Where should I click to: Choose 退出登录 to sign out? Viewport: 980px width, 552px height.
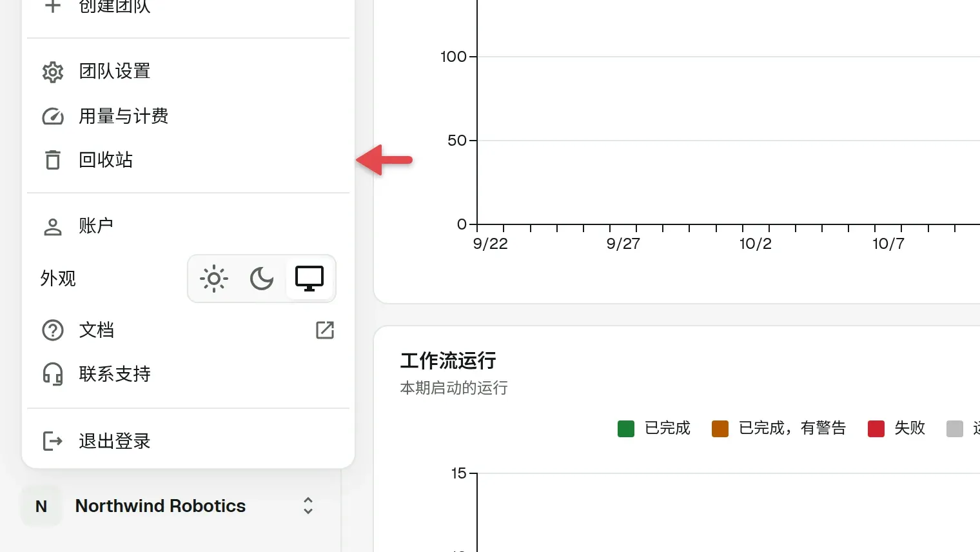(188, 441)
